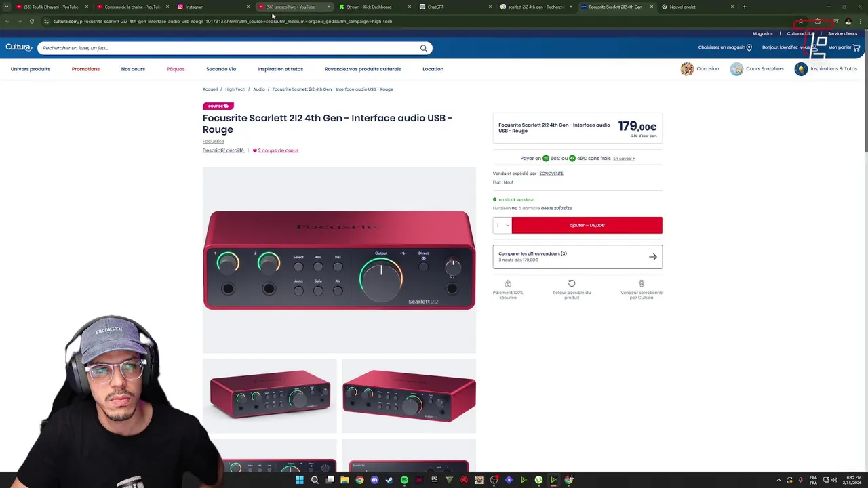Open Univers produits menu
This screenshot has width=868, height=488.
[31, 69]
